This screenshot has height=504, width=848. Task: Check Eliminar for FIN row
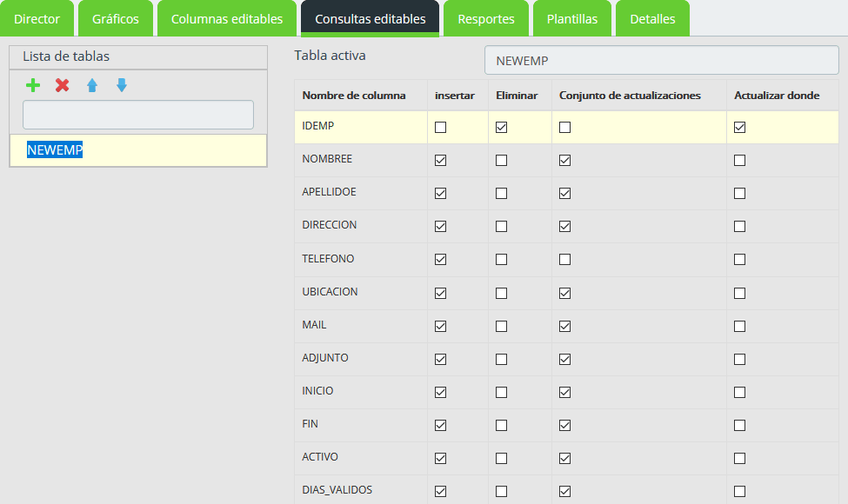pos(501,426)
